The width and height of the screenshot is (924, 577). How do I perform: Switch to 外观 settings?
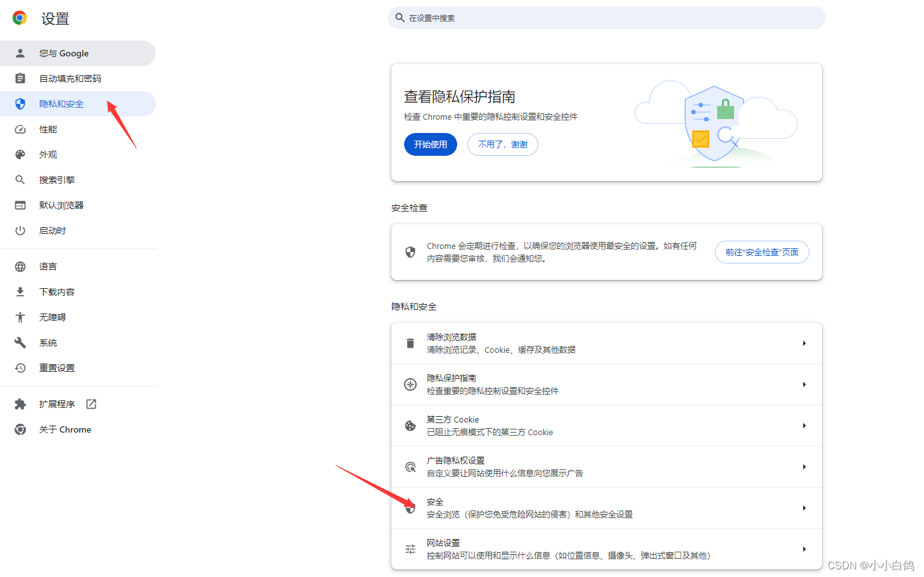pyautogui.click(x=77, y=155)
